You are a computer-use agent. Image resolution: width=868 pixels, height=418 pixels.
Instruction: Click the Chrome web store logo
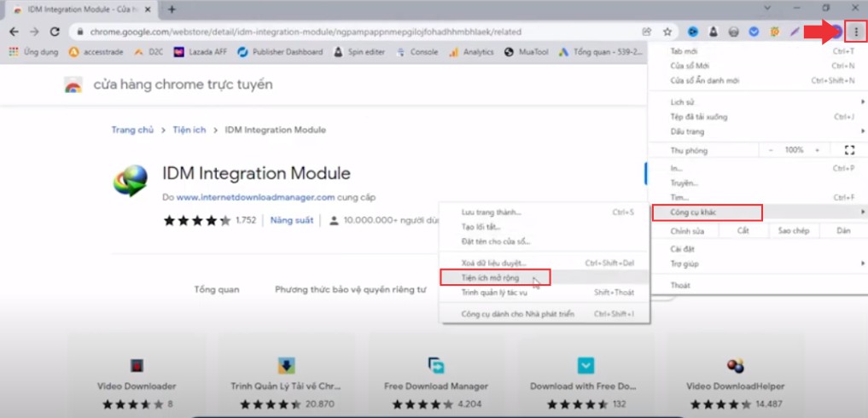point(73,85)
